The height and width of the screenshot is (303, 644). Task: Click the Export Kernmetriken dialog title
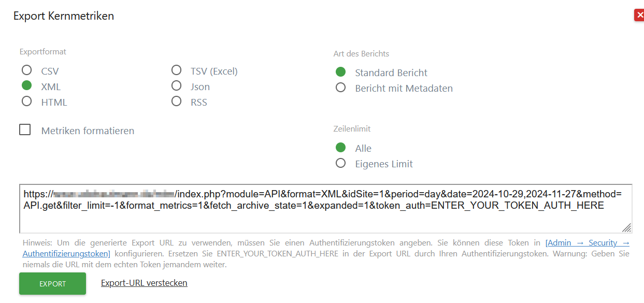64,16
